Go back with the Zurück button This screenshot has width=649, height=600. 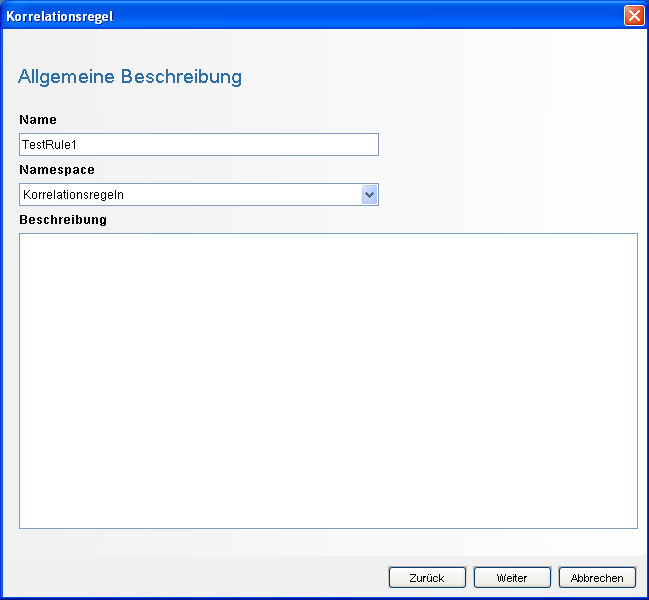(427, 578)
